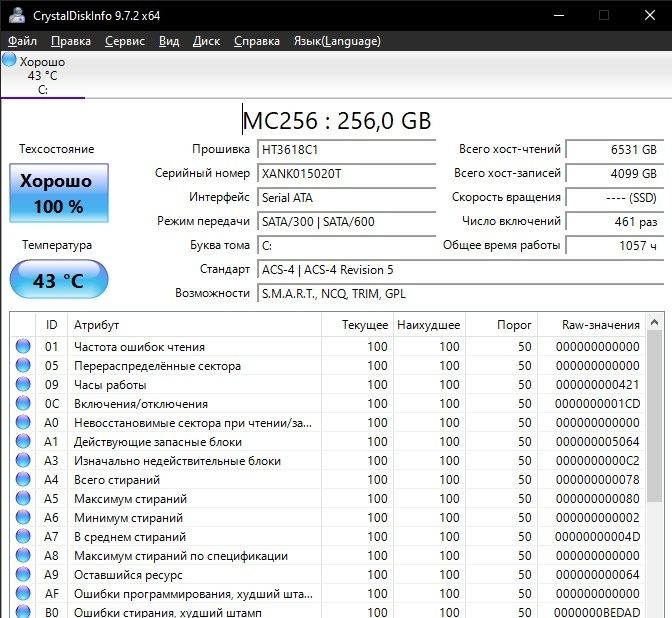Click the power on hours value 1057 ч

tap(615, 246)
